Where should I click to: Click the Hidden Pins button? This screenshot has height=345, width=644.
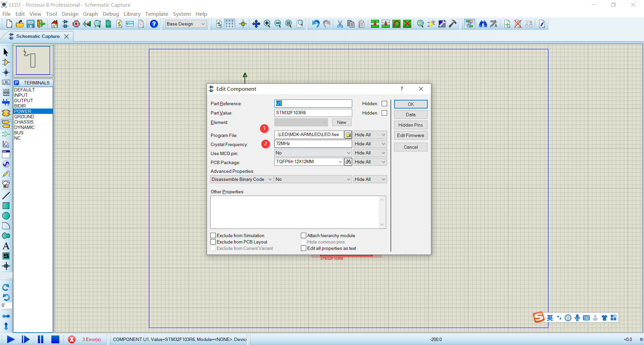411,125
